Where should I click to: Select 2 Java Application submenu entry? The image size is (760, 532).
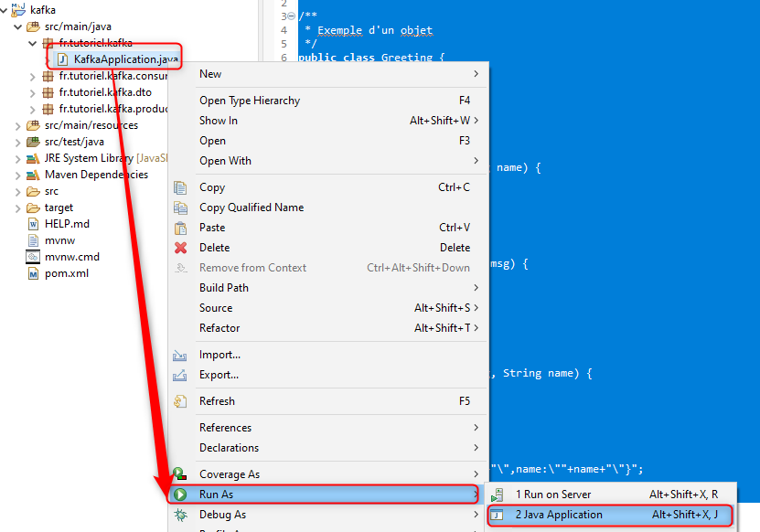pos(558,515)
